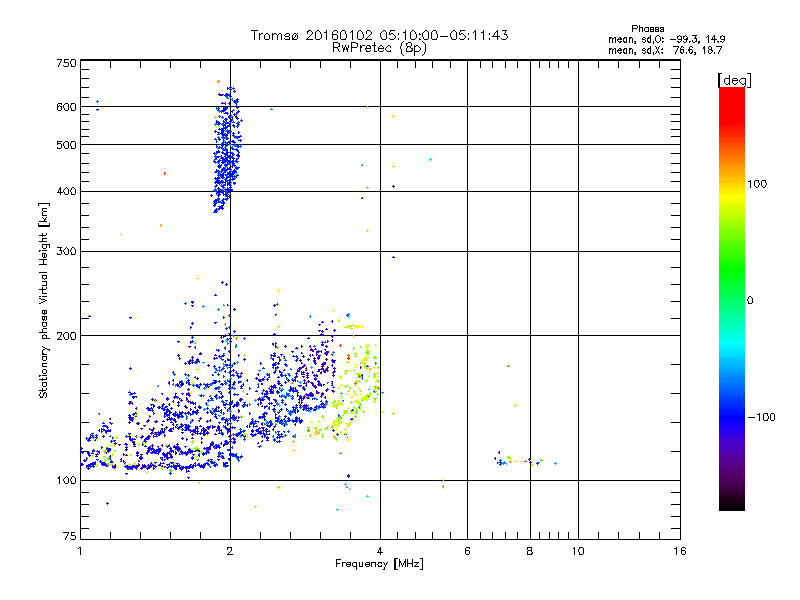Viewport: 800px width, 600px height.
Task: Click y-axis tick label '100'
Action: 66,481
